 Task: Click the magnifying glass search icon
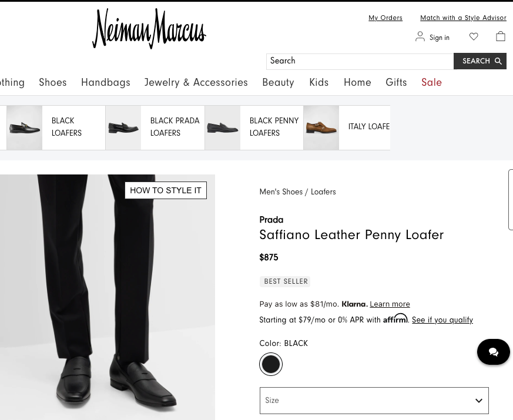tap(498, 61)
